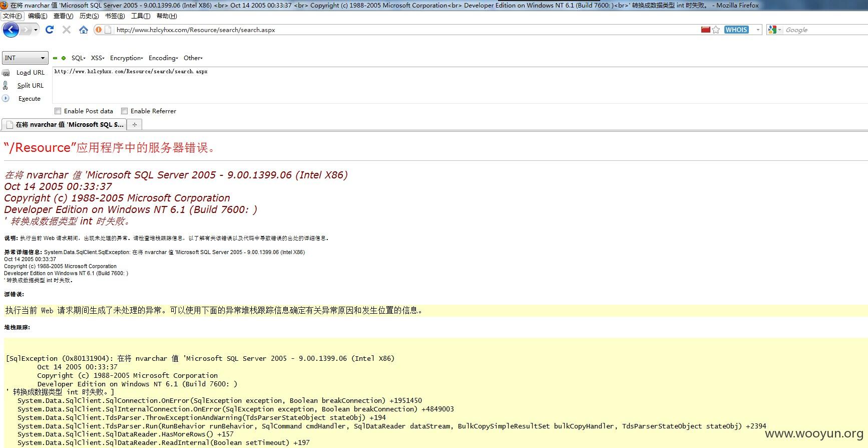Click the HackBar minus icon
Screen dimensions: 868x448
pyautogui.click(x=55, y=58)
